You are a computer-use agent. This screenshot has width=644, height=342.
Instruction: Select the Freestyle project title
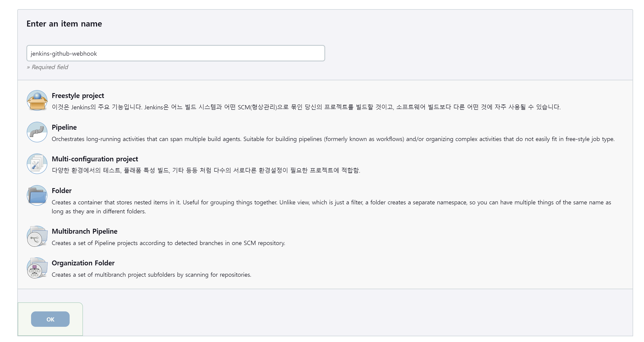tap(78, 96)
